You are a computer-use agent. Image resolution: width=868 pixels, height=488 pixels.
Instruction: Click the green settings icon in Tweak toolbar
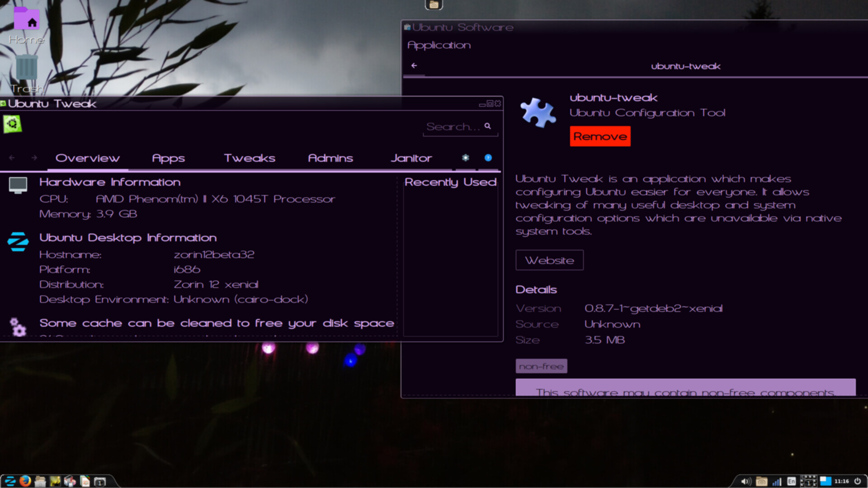click(x=12, y=124)
